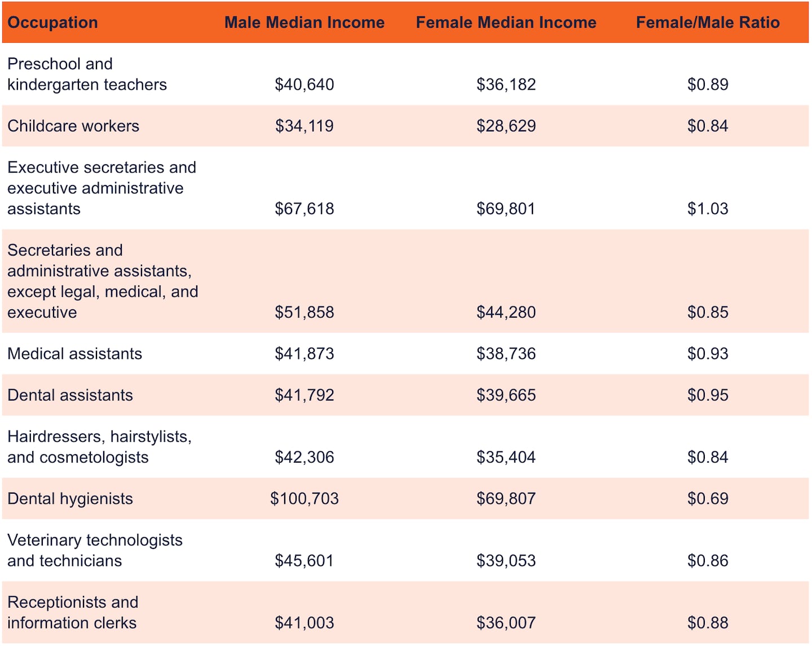The width and height of the screenshot is (812, 646).
Task: Click the Childcare workers occupation cell
Action: 73,126
